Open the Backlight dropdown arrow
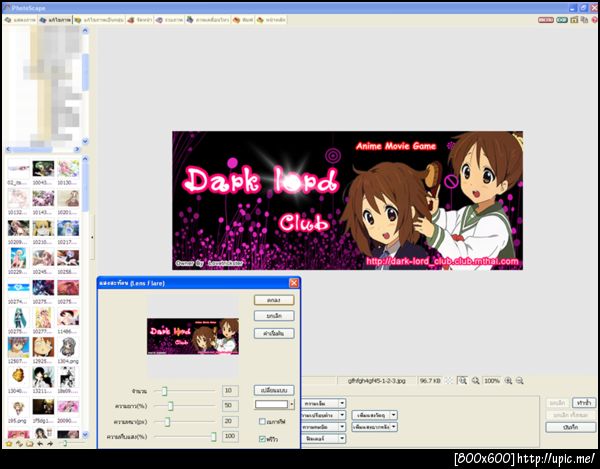Image resolution: width=600 pixels, height=469 pixels. (x=394, y=427)
